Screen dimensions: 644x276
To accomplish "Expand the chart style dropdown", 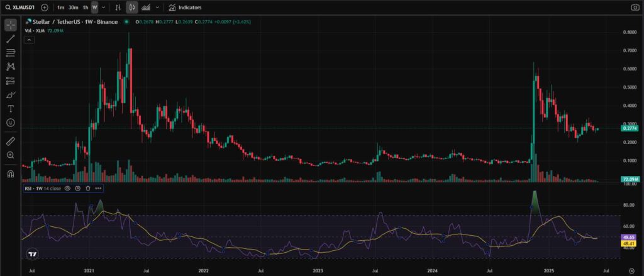I will [x=157, y=8].
